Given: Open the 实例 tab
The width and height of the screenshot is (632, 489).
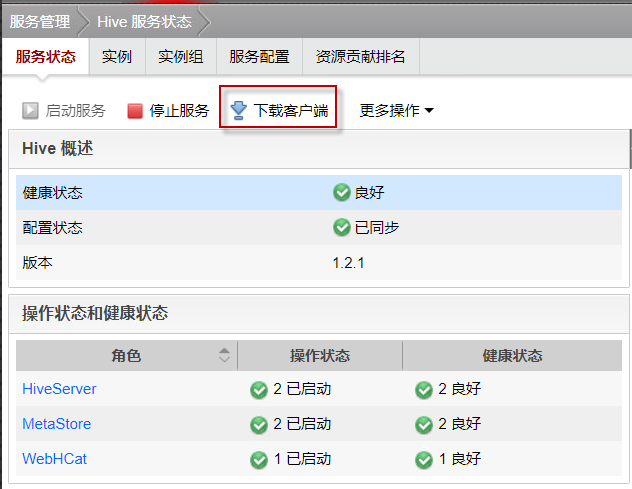Looking at the screenshot, I should (x=117, y=56).
